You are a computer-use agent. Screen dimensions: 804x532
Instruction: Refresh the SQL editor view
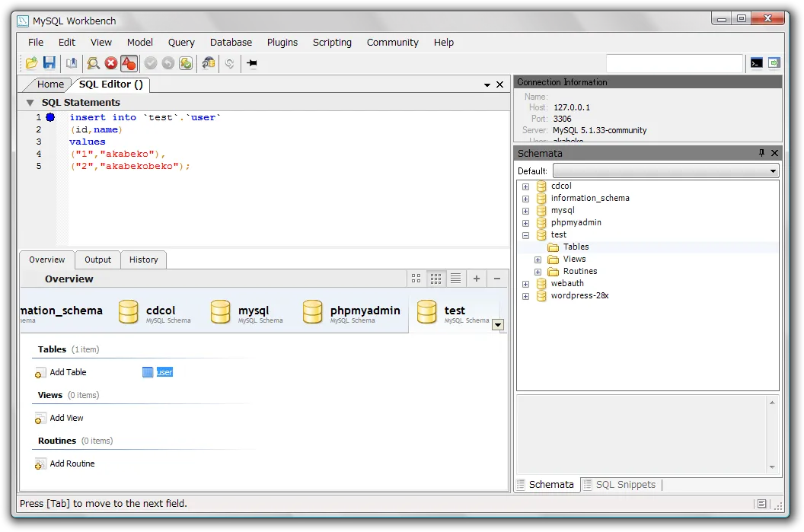coord(231,63)
